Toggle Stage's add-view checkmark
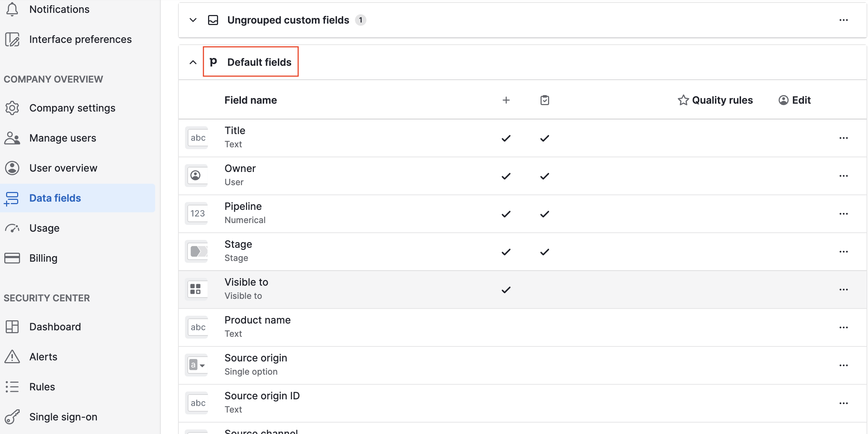Viewport: 868px width, 434px height. pyautogui.click(x=506, y=252)
